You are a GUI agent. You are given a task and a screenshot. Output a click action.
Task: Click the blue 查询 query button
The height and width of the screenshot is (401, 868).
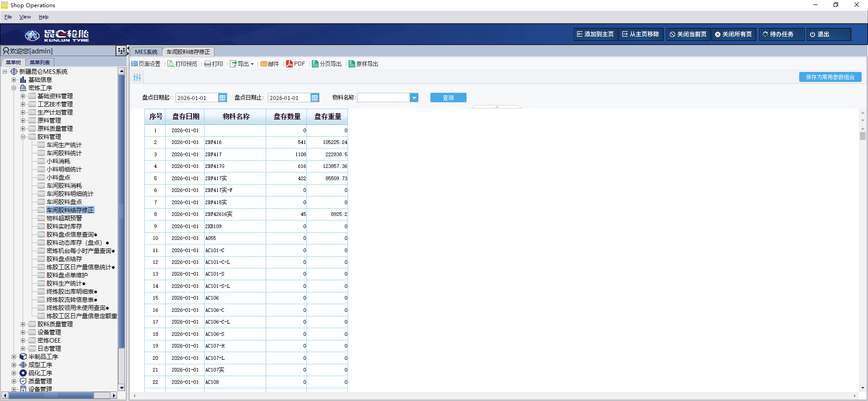click(448, 98)
